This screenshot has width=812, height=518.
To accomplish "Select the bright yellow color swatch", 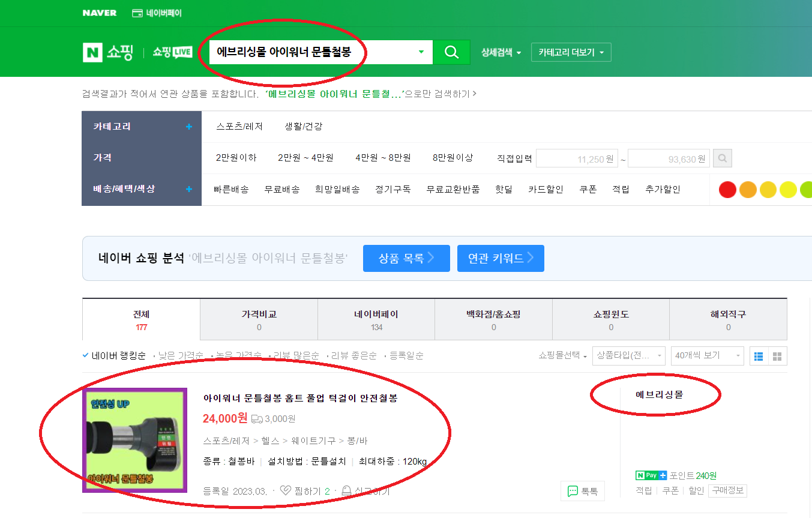I will 788,190.
